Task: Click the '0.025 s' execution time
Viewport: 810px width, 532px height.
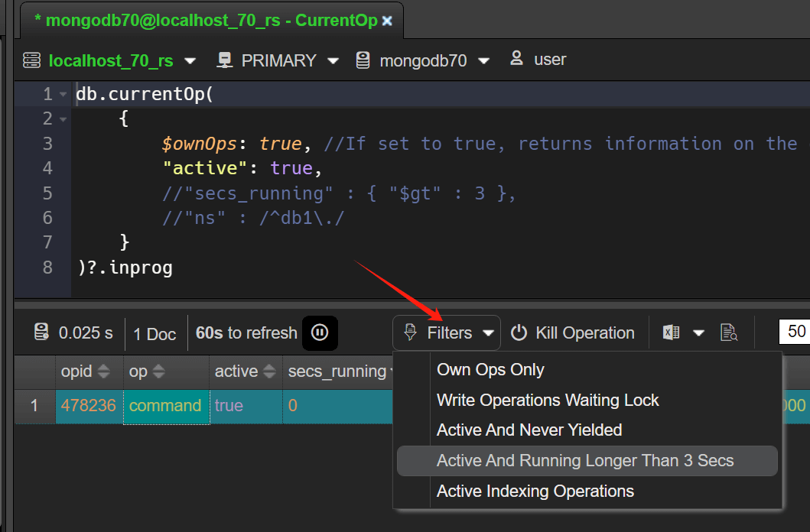Action: (x=86, y=333)
